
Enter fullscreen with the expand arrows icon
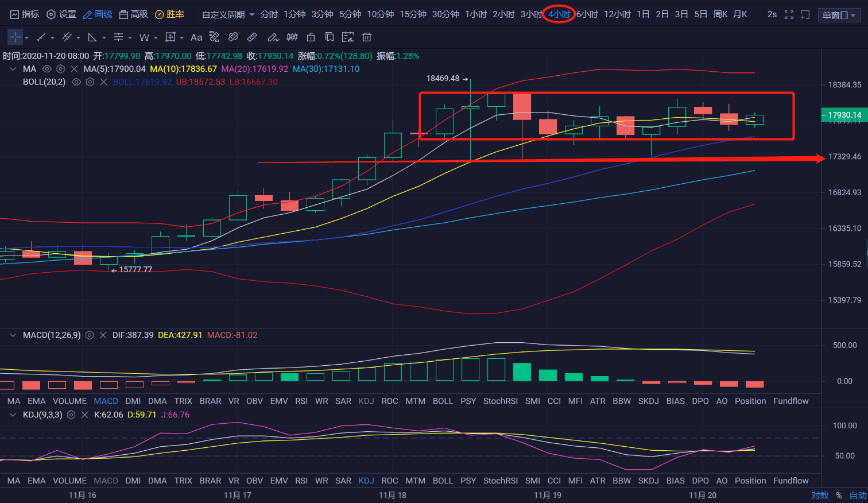[789, 14]
